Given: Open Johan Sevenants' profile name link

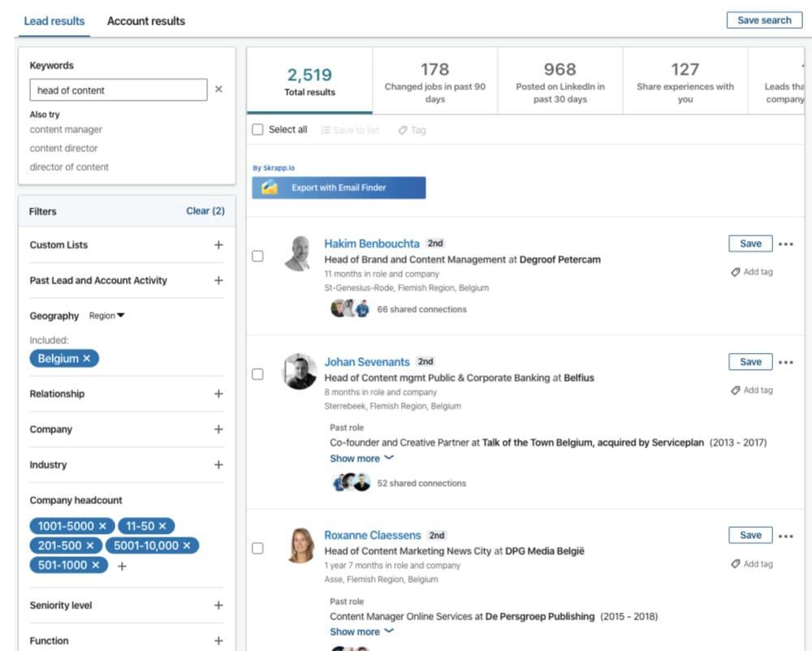Looking at the screenshot, I should [367, 362].
